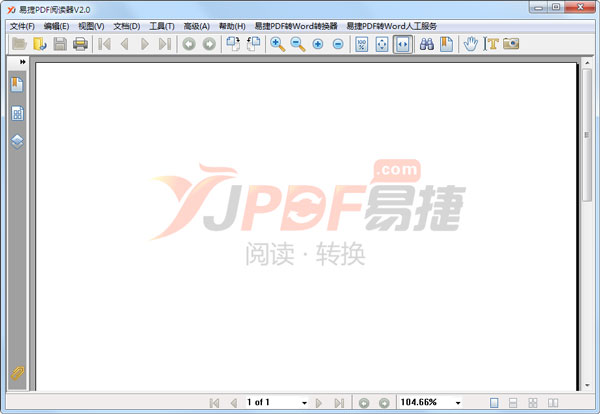Screen dimensions: 600x414
Task: Rotate page counterclockwise icon
Action: [x=253, y=44]
